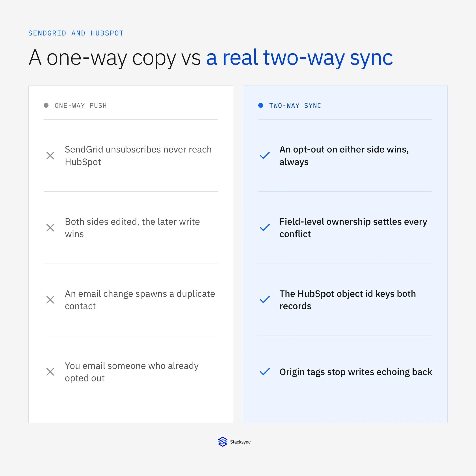The height and width of the screenshot is (476, 476).
Task: Click 'You email someone who already opted out'
Action: [132, 372]
